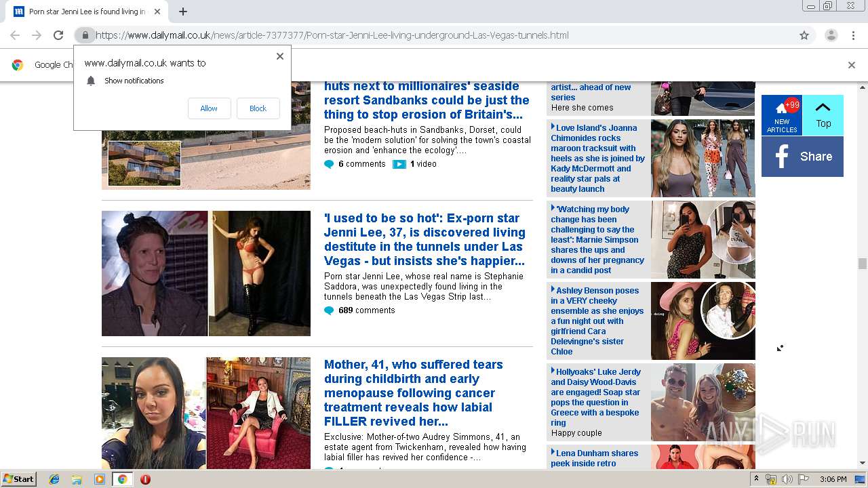Open a new browser tab
Image resolution: width=868 pixels, height=488 pixels.
[182, 12]
